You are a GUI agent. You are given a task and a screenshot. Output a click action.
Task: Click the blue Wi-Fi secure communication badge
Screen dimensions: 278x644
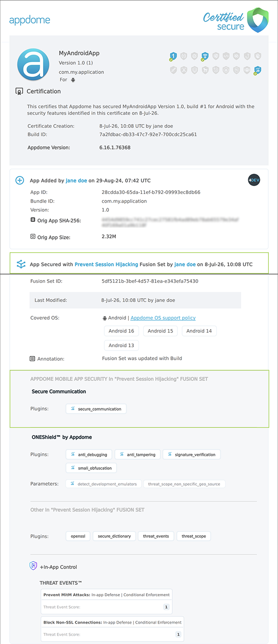(x=204, y=56)
